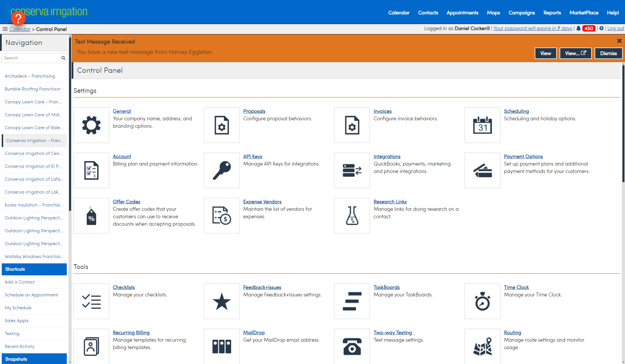Click the Calendar breadcrumb link

20,29
